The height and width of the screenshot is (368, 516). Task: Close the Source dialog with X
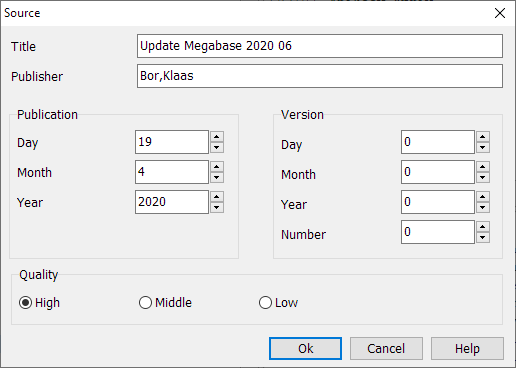click(x=500, y=13)
